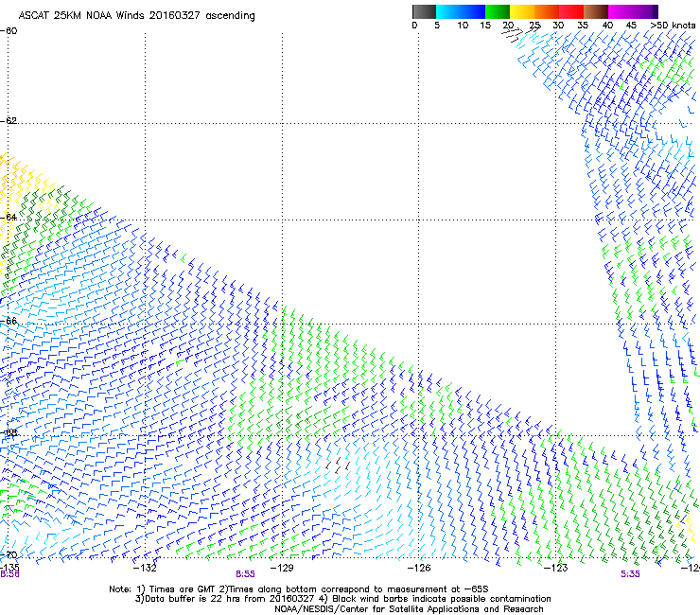Image resolution: width=700 pixels, height=615 pixels.
Task: Select the brown 35–40 knots legend color
Action: 596,11
